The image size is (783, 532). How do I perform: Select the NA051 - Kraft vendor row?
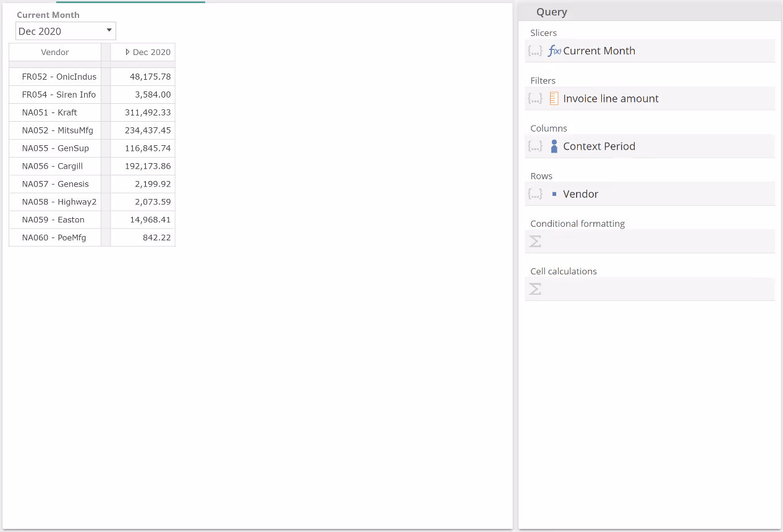click(49, 113)
